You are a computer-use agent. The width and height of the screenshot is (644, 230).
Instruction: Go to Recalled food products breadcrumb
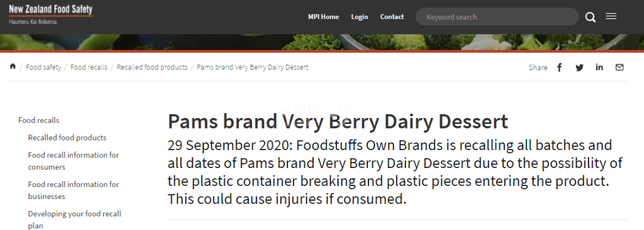[152, 67]
